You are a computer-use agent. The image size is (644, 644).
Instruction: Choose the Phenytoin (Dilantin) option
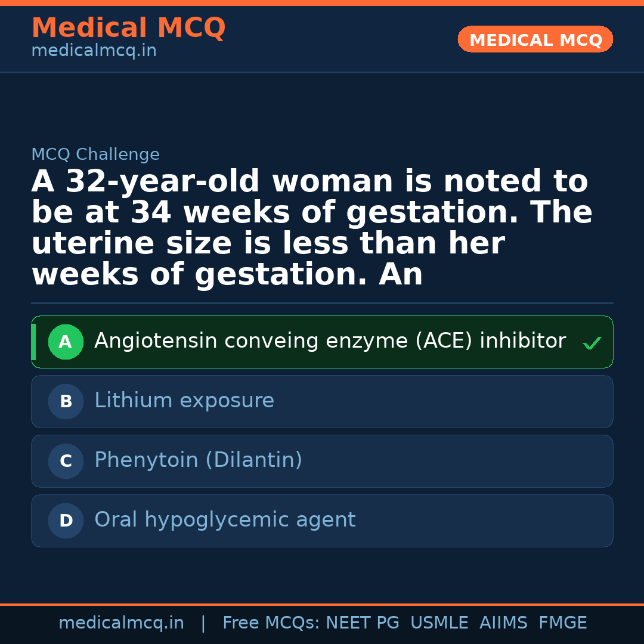point(198,460)
